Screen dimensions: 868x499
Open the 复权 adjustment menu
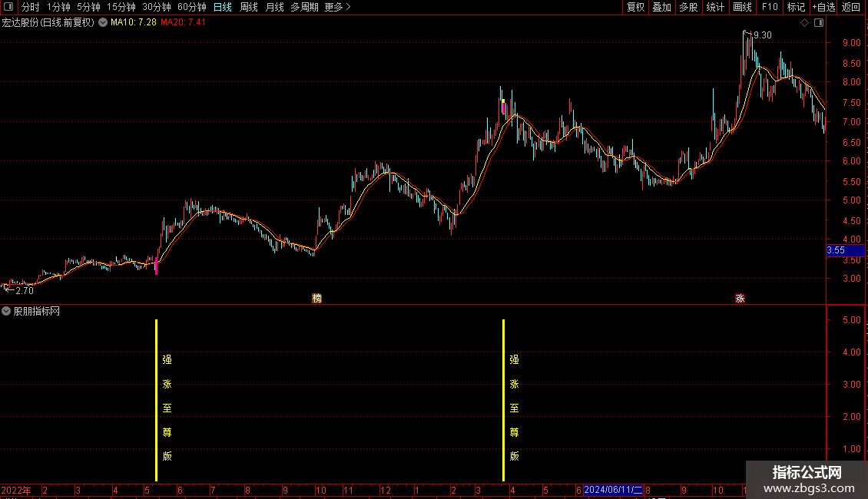635,7
